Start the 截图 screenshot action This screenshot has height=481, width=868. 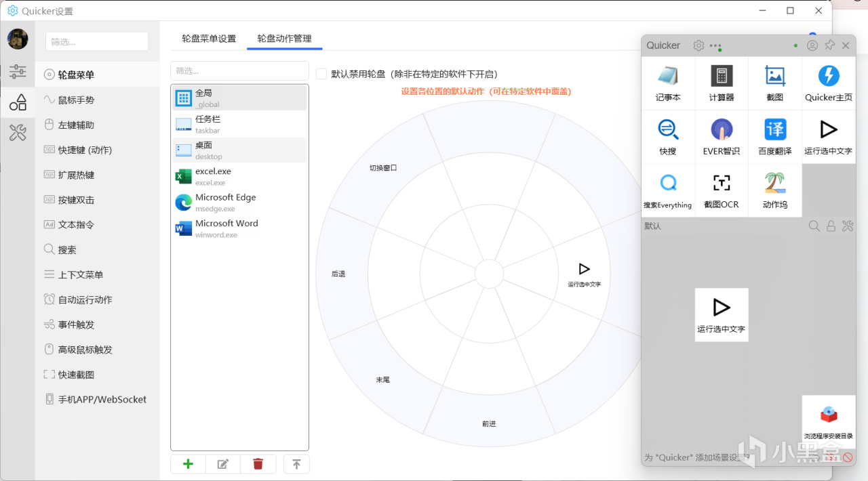[x=775, y=83]
